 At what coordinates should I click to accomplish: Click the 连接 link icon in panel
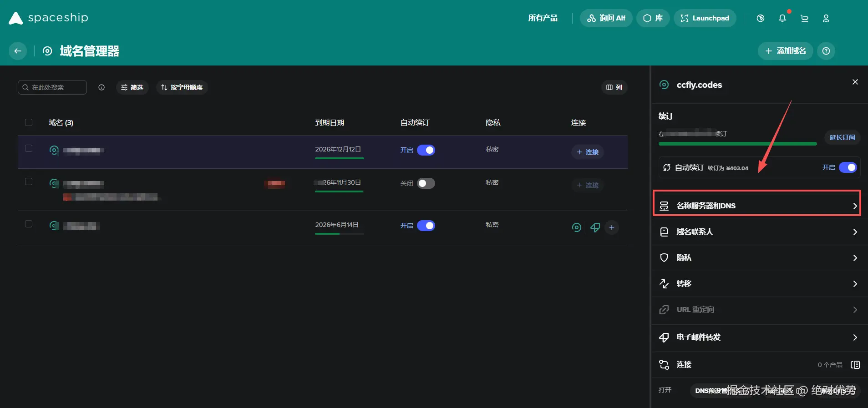pyautogui.click(x=664, y=365)
